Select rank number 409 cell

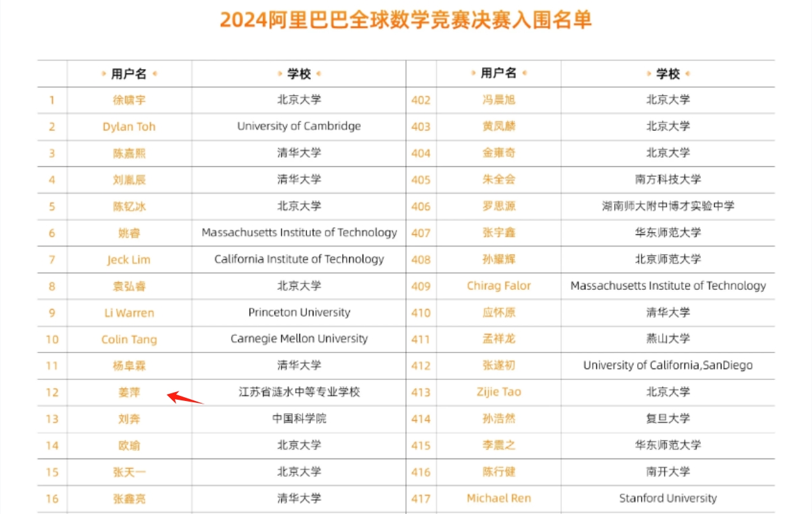pyautogui.click(x=421, y=287)
